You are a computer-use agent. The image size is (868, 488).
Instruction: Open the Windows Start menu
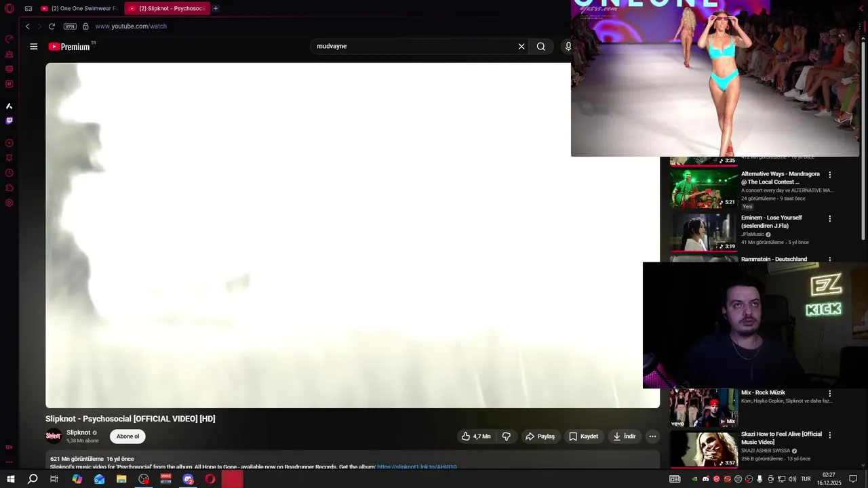click(x=11, y=479)
